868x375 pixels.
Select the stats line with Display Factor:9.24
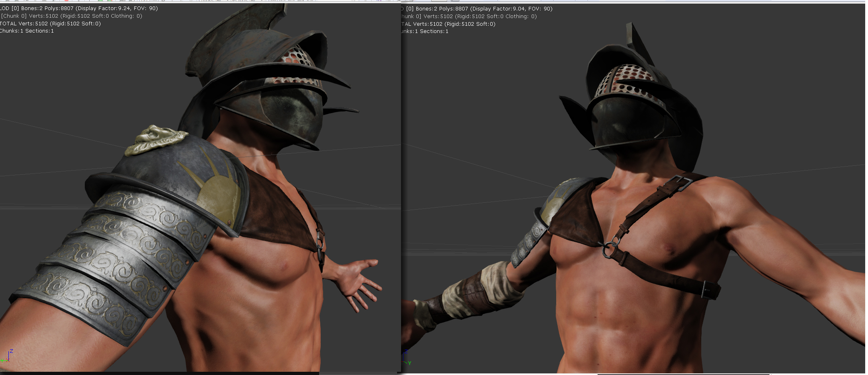pyautogui.click(x=79, y=8)
